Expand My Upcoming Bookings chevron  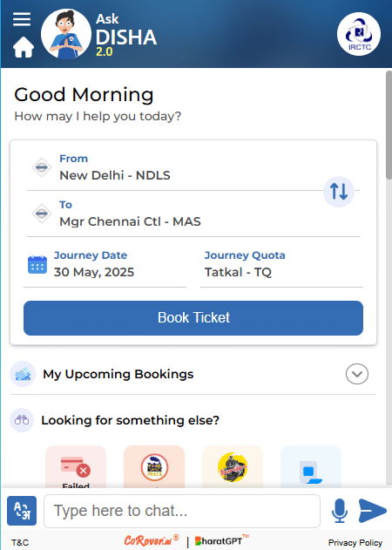(357, 374)
